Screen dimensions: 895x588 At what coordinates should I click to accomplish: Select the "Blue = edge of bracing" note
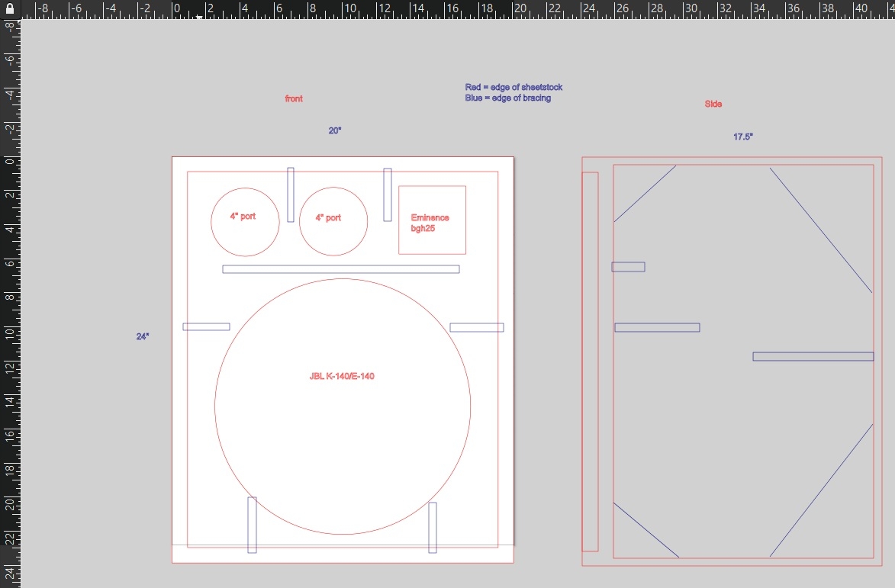click(x=508, y=98)
